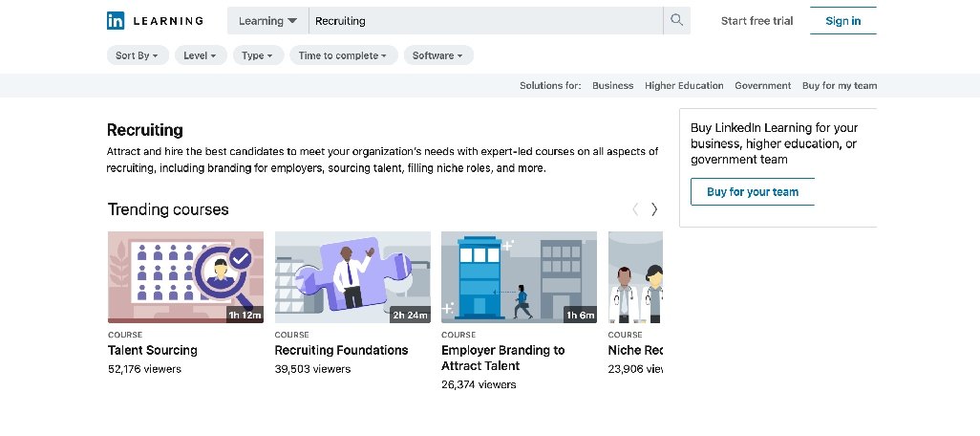Click the LinkedIn Learning logo icon
Screen dimensions: 980x436
point(116,20)
